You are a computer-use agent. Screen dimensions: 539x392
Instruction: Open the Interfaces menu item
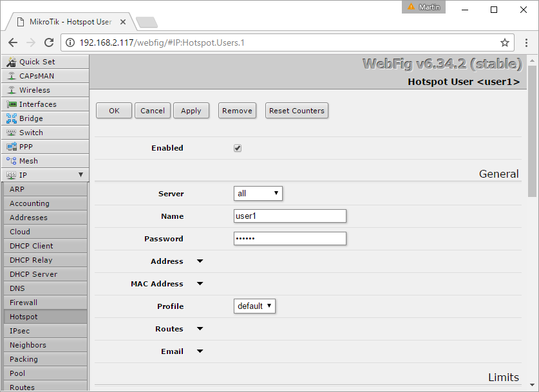click(45, 104)
